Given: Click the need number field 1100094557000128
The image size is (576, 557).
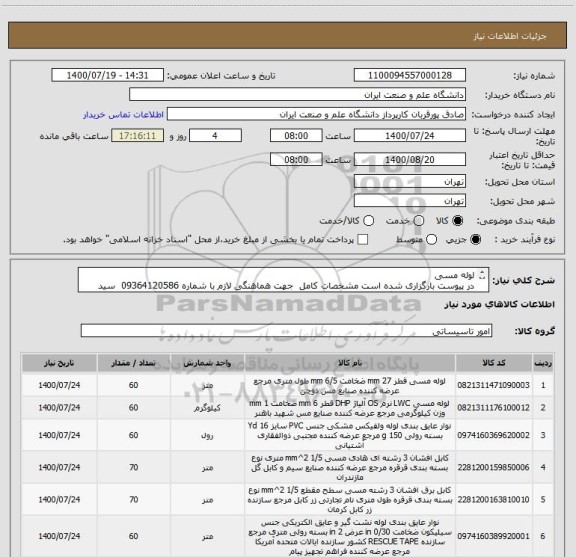Looking at the screenshot, I should click(410, 75).
